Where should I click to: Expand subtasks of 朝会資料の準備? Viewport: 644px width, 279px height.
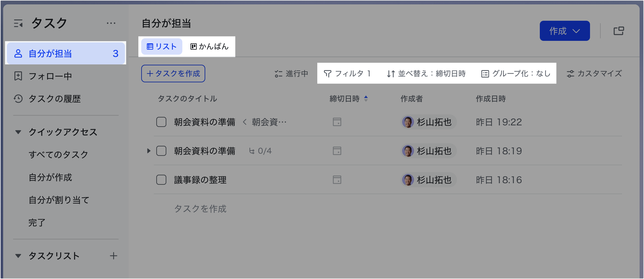point(149,151)
